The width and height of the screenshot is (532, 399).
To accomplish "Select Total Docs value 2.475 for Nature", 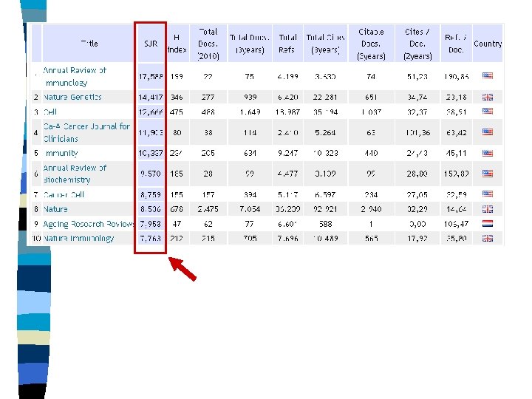I will click(x=208, y=209).
